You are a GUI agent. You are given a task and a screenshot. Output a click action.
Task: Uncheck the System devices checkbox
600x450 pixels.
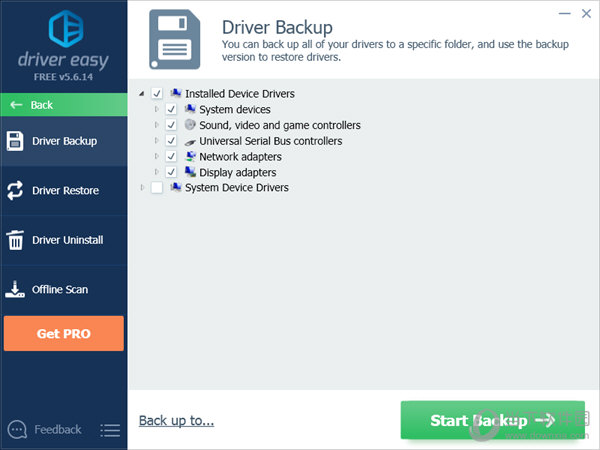[171, 109]
